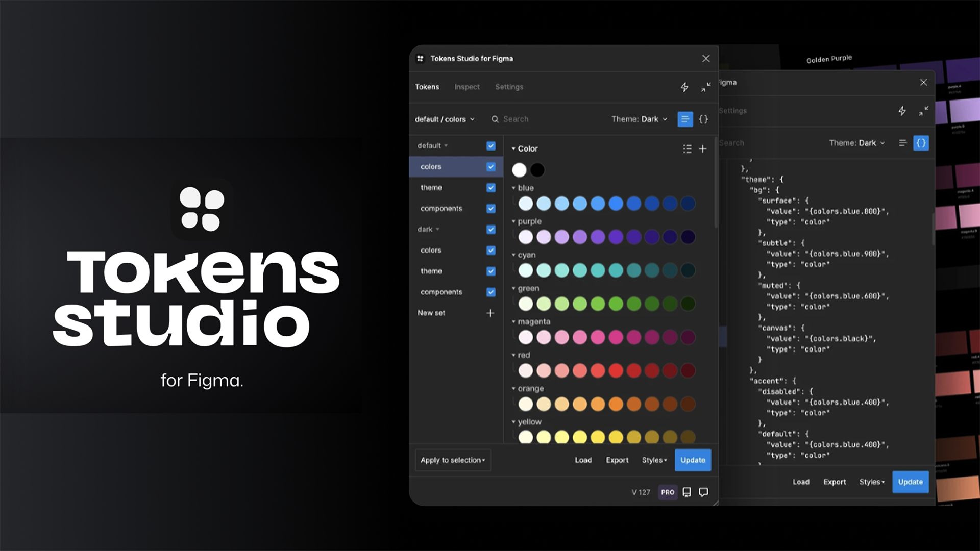
Task: Switch to the Inspect tab
Action: coord(467,87)
